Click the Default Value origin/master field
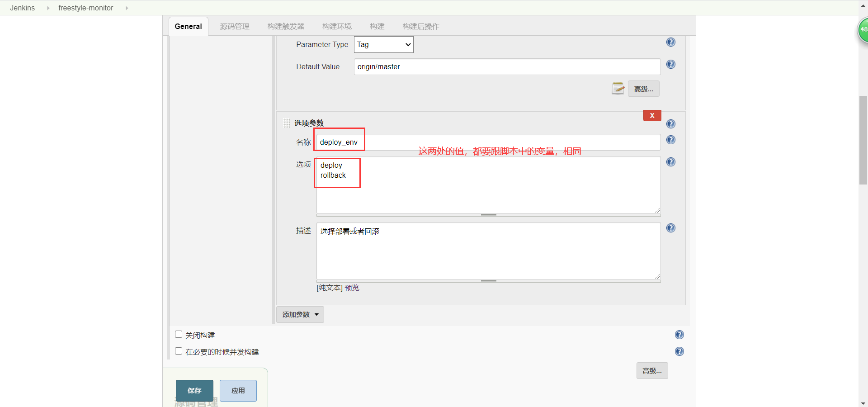The width and height of the screenshot is (868, 407). pyautogui.click(x=507, y=66)
